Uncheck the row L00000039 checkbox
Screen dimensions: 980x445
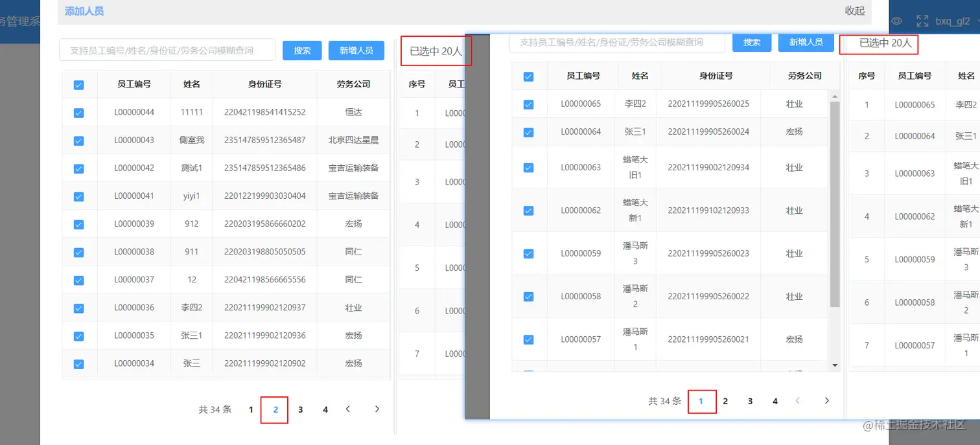(79, 224)
